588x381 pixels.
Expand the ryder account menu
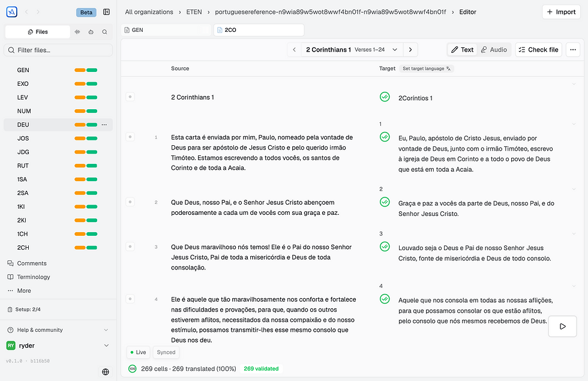[58, 346]
